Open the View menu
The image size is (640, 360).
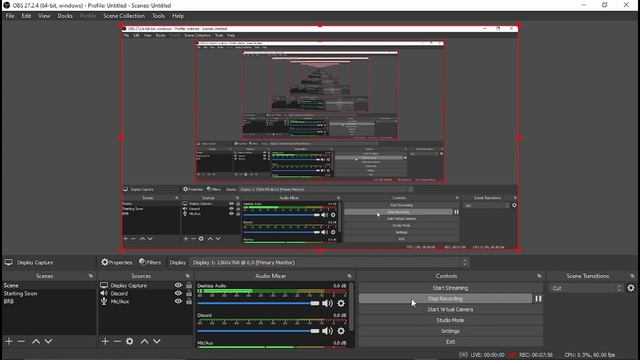pos(44,16)
